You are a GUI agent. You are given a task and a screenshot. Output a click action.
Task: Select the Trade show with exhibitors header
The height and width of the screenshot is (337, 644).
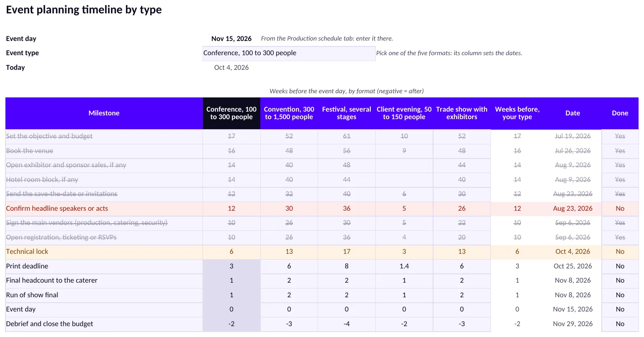pyautogui.click(x=462, y=113)
